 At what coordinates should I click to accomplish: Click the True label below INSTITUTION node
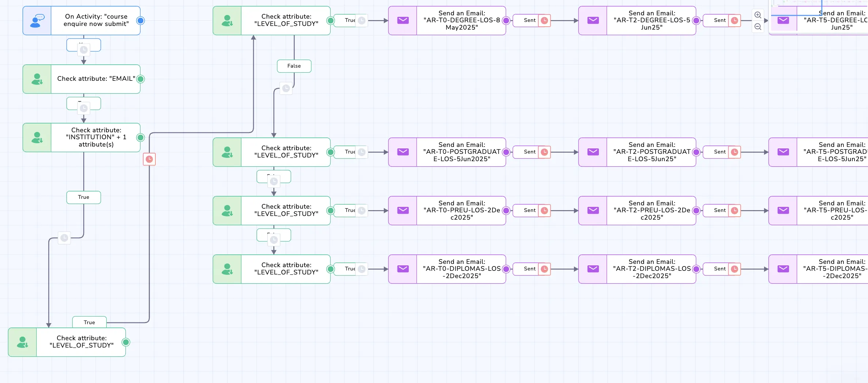[x=84, y=197]
